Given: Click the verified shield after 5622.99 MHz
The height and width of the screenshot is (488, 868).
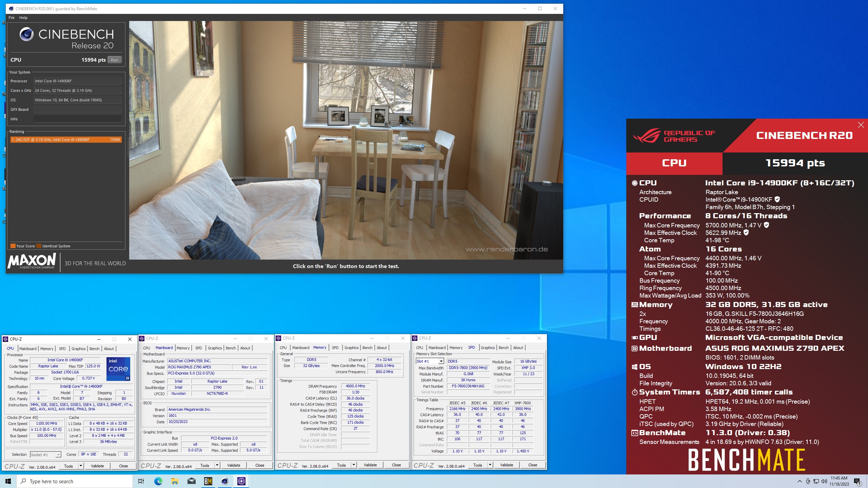Looking at the screenshot, I should pyautogui.click(x=746, y=232).
